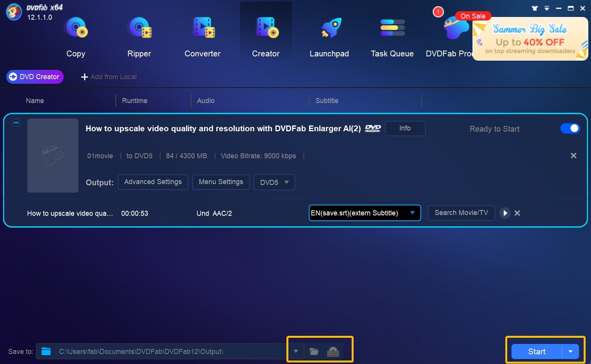Click the Runtime column header

[x=135, y=101]
